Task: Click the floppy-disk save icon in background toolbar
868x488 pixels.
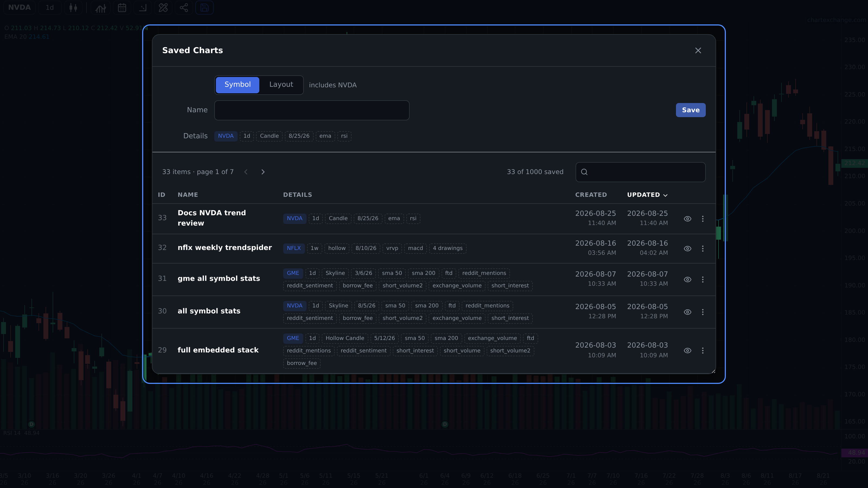Action: coord(204,8)
